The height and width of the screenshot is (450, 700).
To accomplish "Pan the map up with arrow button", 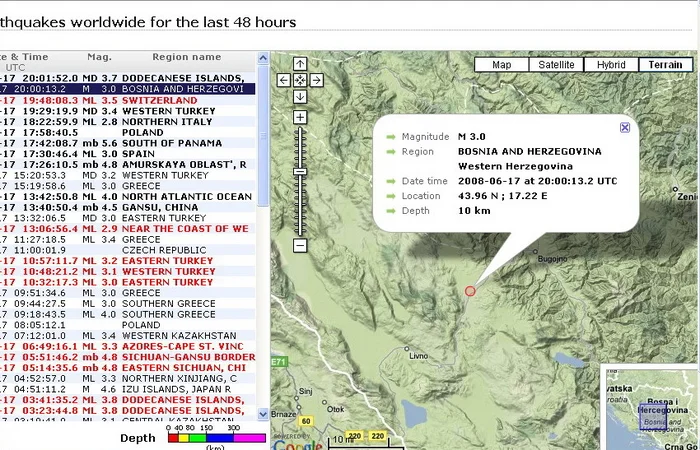I will pyautogui.click(x=300, y=64).
